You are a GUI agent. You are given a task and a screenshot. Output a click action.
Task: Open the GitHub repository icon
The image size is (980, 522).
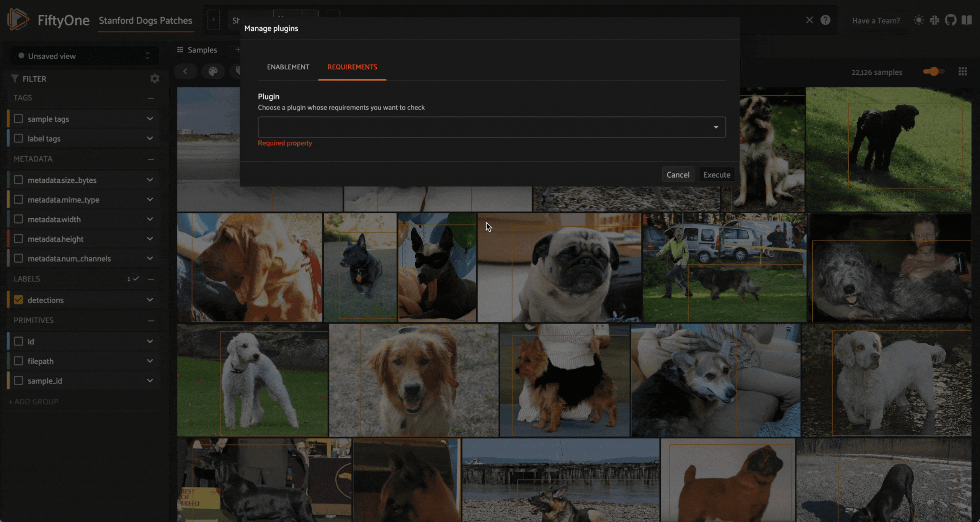[x=951, y=20]
